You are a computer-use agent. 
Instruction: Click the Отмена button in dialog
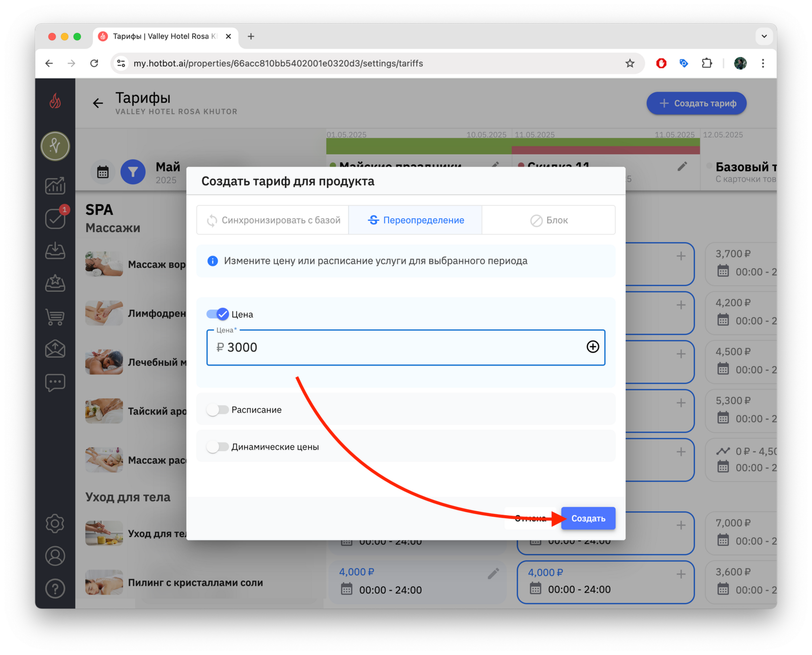(531, 518)
